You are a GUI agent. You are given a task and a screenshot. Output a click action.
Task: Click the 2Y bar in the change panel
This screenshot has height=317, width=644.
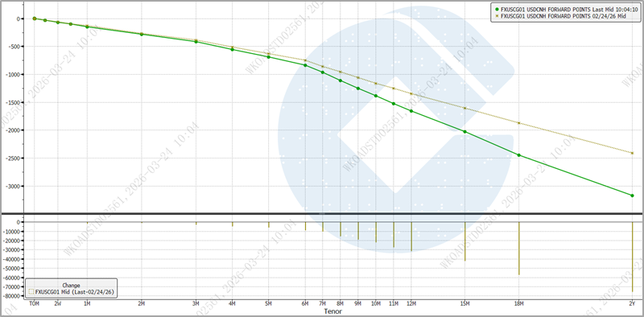(633, 257)
